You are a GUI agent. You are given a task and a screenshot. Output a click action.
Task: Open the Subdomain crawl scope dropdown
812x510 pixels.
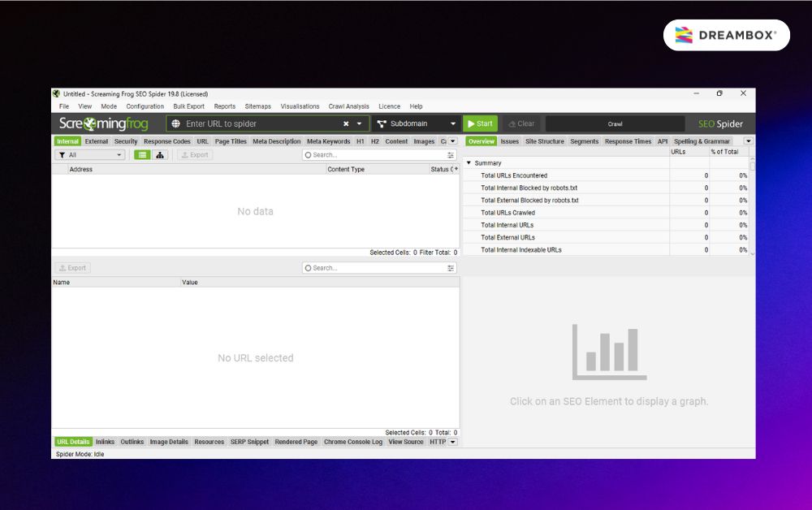tap(417, 123)
